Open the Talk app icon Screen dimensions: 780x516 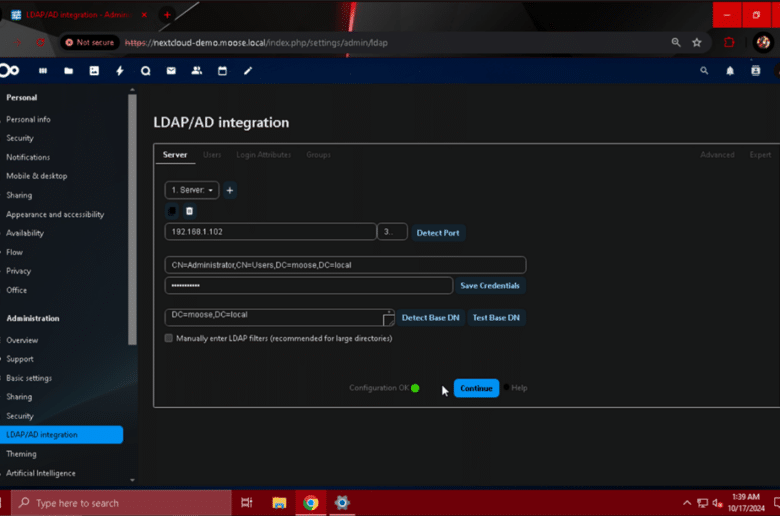point(146,71)
